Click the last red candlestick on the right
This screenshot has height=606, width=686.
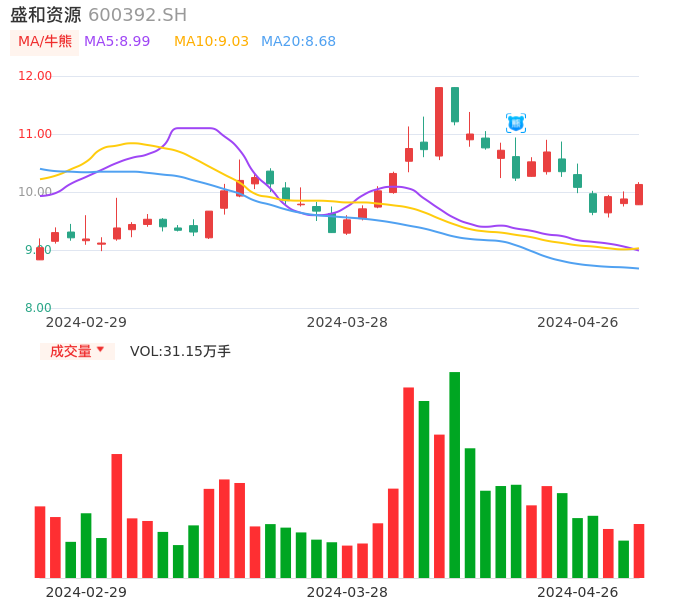click(639, 194)
